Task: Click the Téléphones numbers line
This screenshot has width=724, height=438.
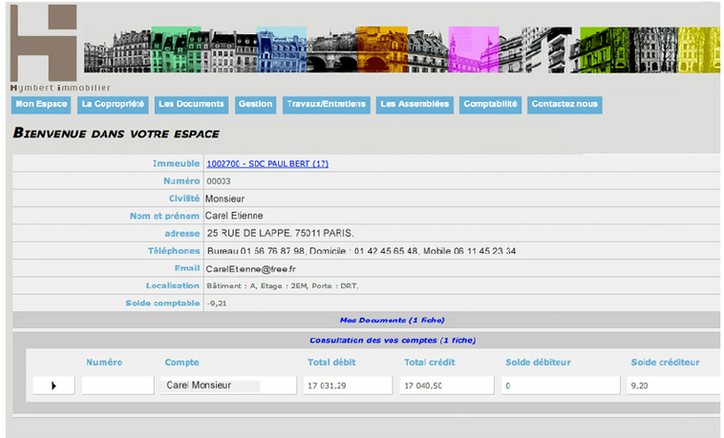Action: click(362, 251)
